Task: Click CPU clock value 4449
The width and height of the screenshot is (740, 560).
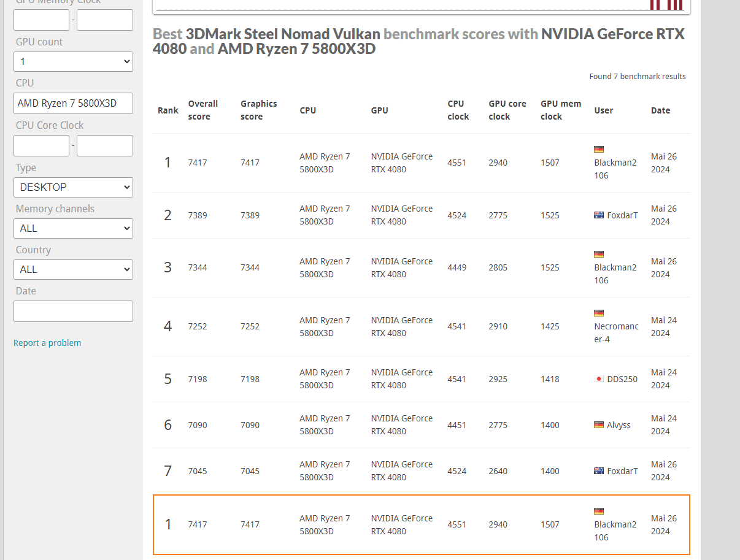Action: coord(457,267)
